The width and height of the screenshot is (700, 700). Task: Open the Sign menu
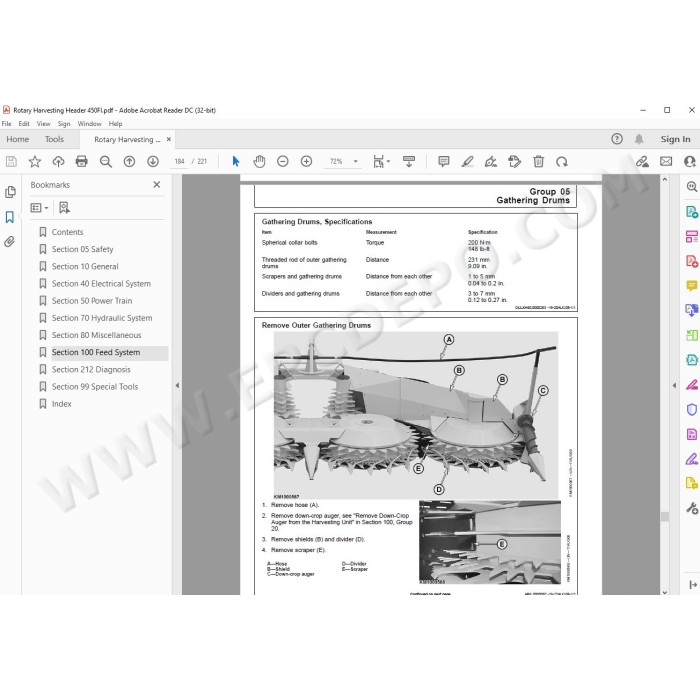point(64,124)
